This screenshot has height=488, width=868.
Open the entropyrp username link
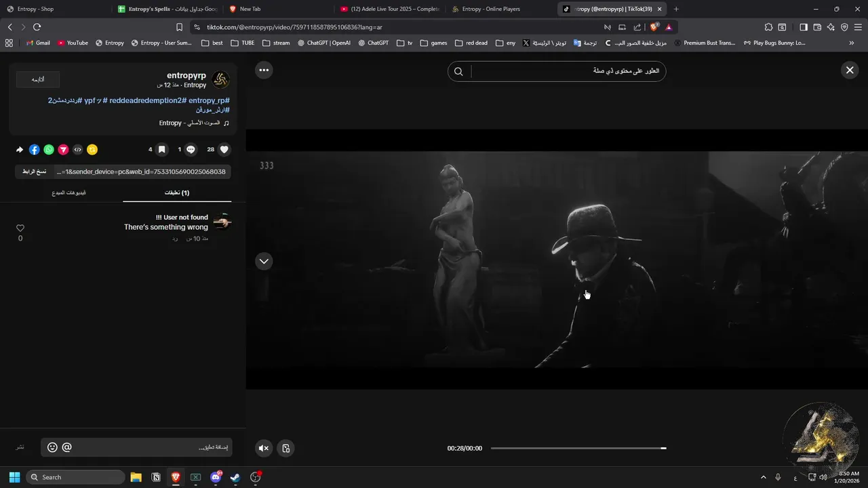pos(186,75)
